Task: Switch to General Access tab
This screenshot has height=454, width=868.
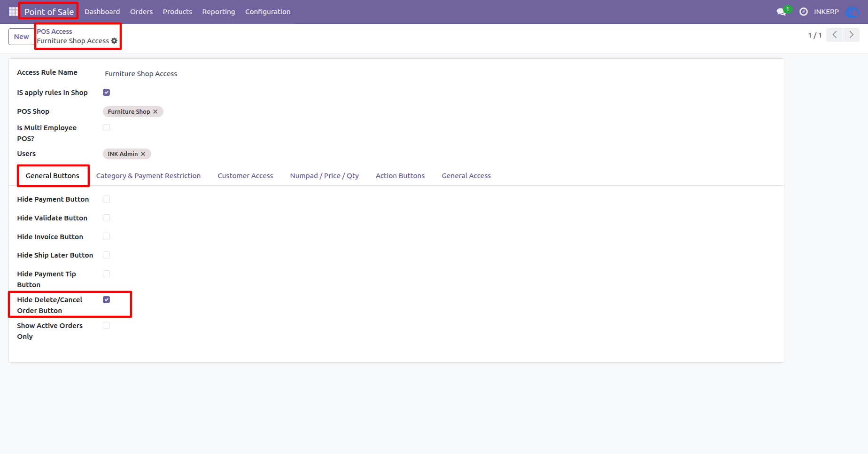Action: 466,176
